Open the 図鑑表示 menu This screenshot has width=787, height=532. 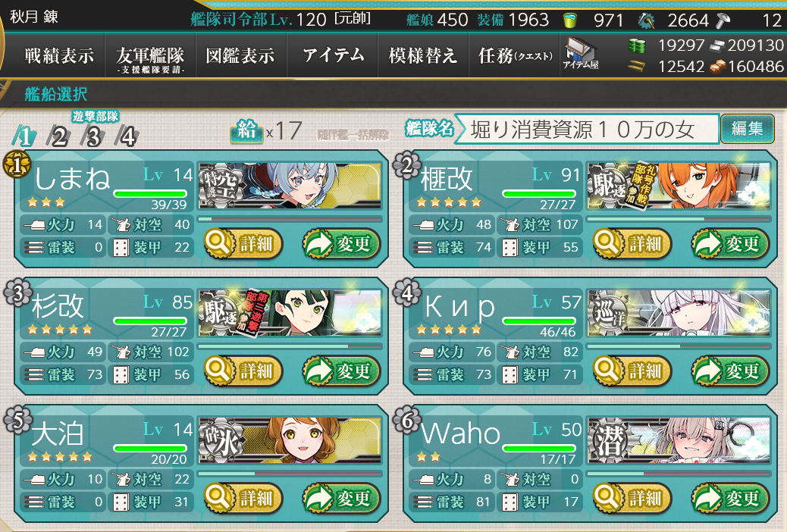point(241,55)
